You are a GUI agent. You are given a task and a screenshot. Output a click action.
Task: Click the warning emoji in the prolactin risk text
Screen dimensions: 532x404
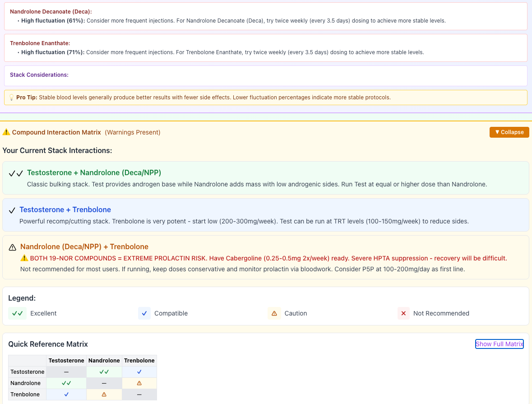(x=24, y=258)
